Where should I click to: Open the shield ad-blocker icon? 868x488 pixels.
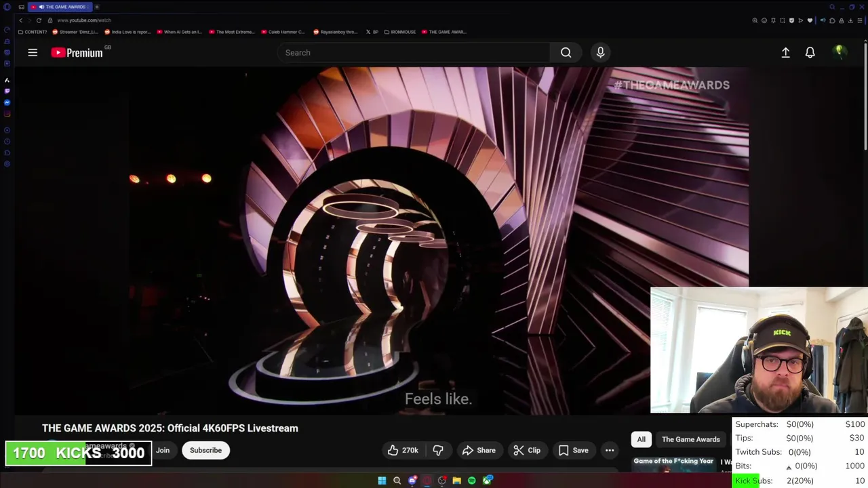click(791, 20)
